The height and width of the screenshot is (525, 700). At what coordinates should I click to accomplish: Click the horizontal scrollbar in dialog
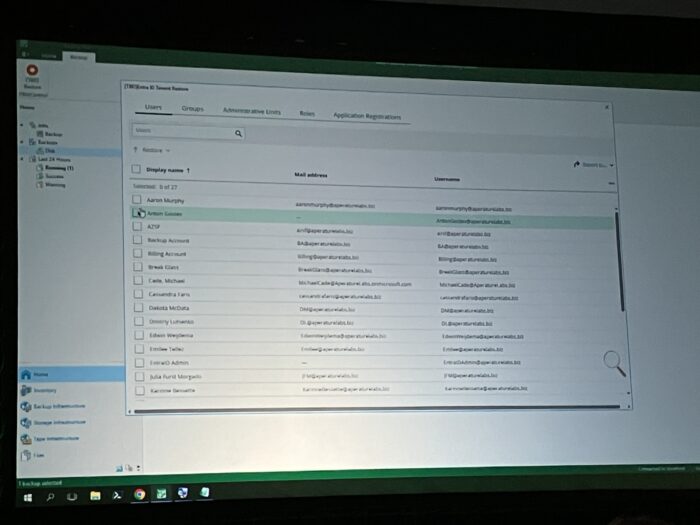(x=377, y=408)
